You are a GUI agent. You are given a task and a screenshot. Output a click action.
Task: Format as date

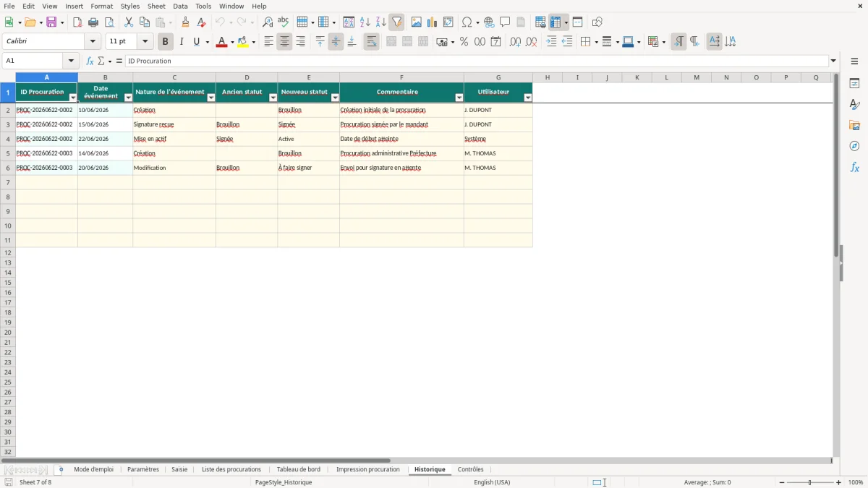pyautogui.click(x=496, y=42)
